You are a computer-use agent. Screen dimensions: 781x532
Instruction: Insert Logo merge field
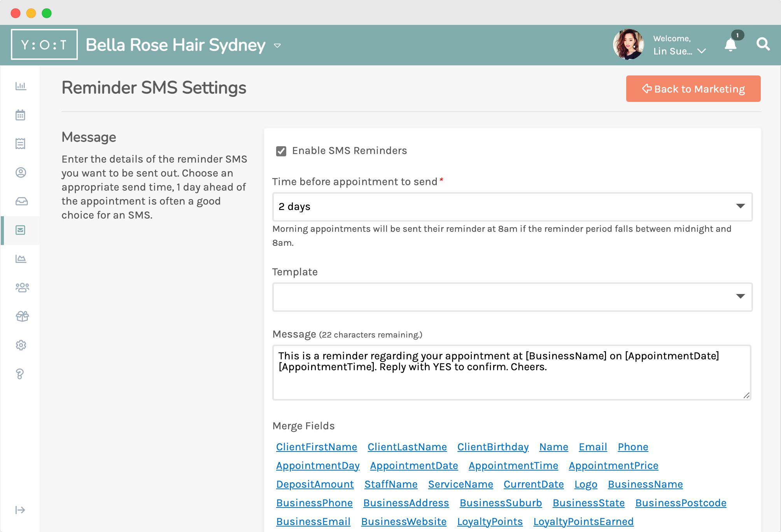586,484
